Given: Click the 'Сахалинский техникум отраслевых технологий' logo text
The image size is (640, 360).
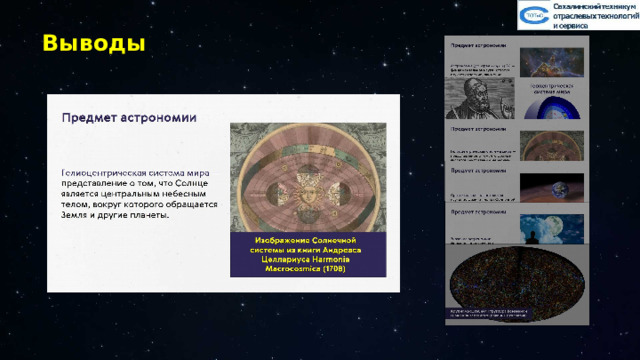Looking at the screenshot, I should coord(596,16).
